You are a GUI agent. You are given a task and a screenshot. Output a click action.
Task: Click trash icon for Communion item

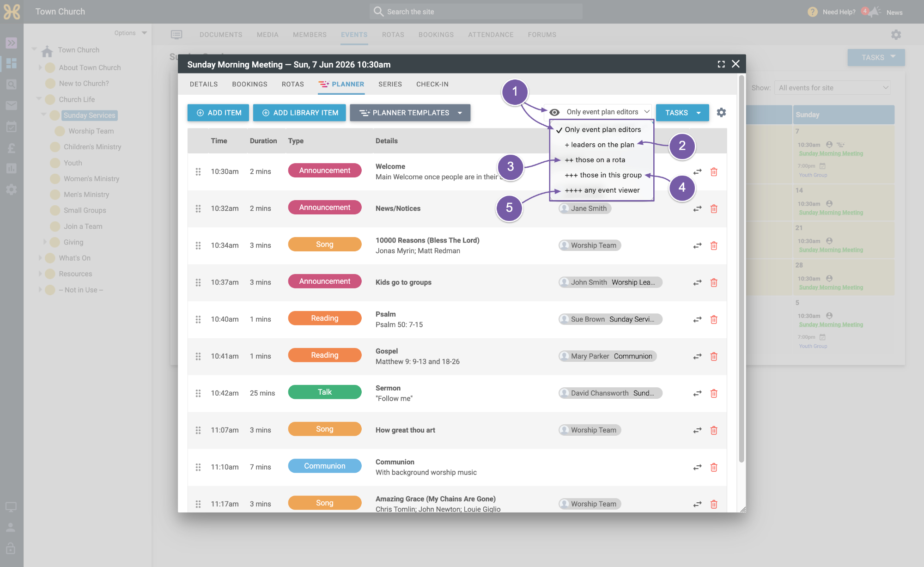click(x=714, y=467)
